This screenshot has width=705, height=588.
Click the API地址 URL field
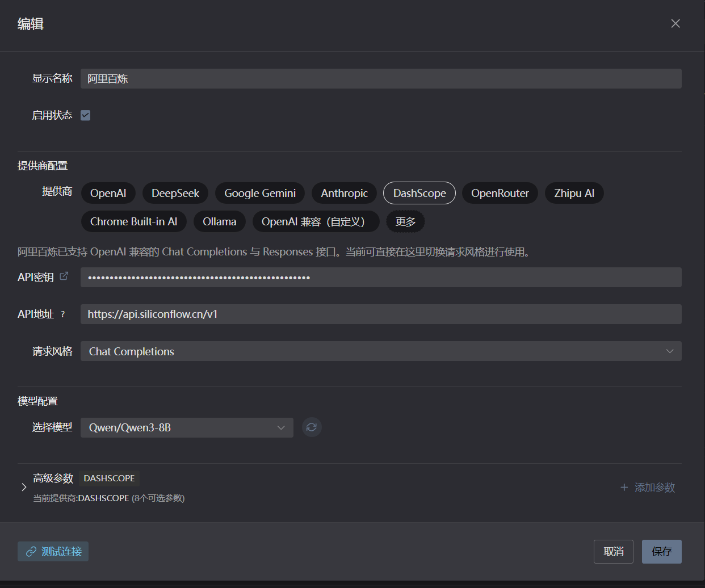(x=381, y=314)
